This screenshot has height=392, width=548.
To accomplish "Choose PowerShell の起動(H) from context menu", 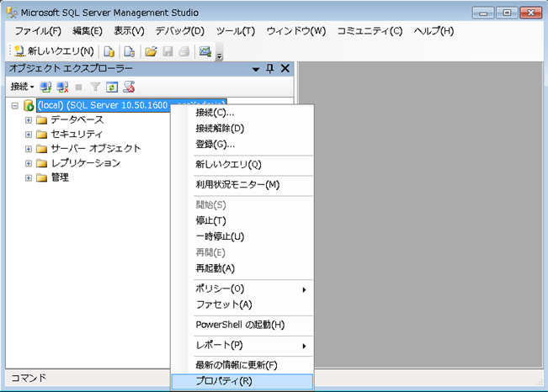I will 242,325.
